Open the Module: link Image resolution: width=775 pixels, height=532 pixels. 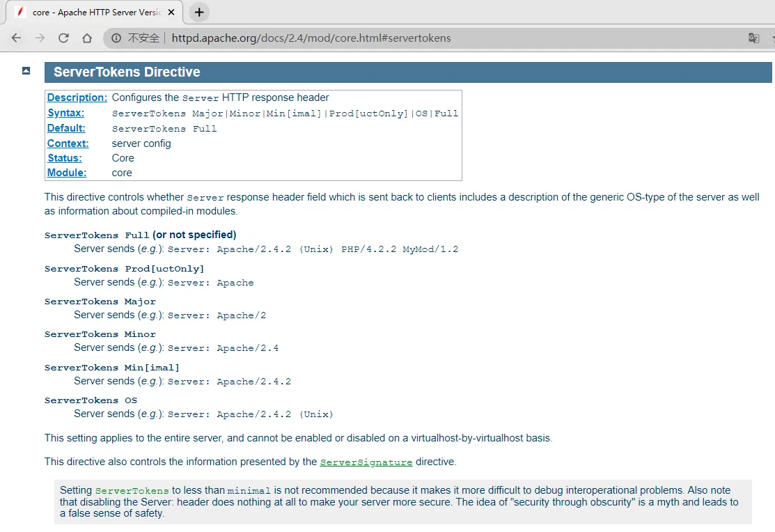coord(67,173)
